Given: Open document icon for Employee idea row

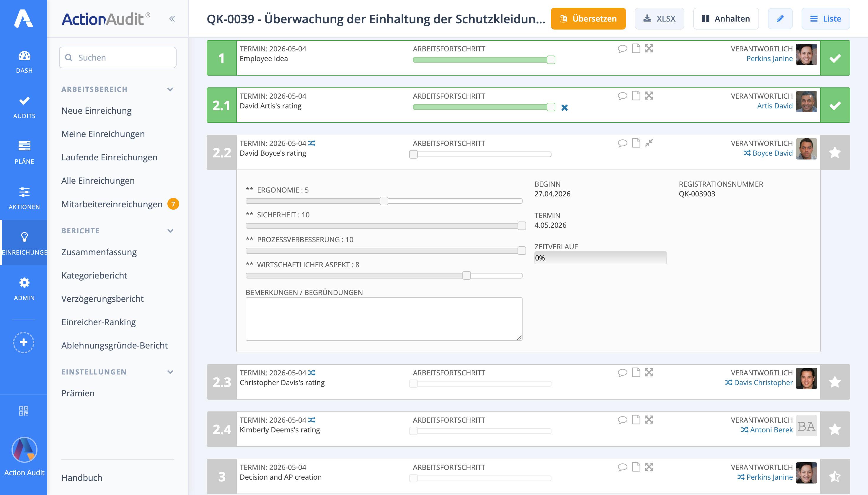Looking at the screenshot, I should (636, 48).
